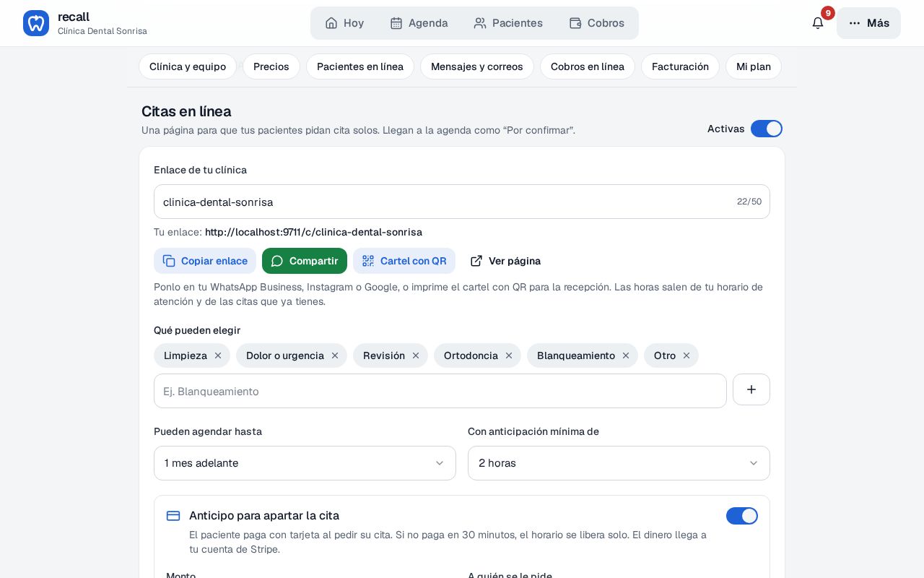
Task: Remove the Blanqueamiento option chip
Action: pyautogui.click(x=626, y=355)
